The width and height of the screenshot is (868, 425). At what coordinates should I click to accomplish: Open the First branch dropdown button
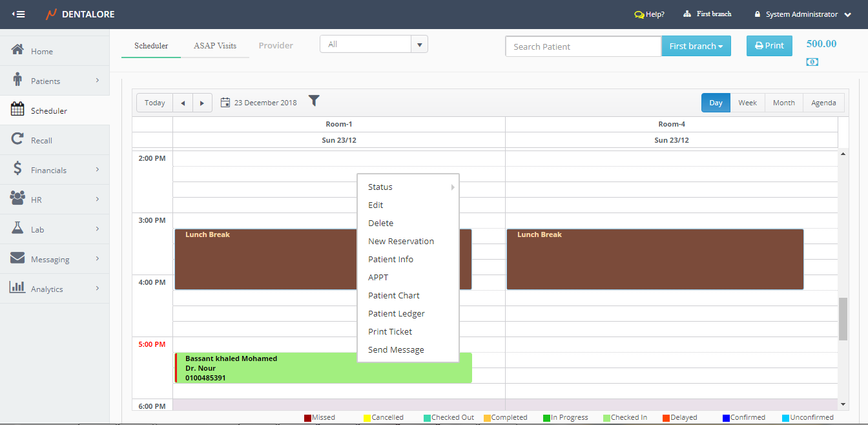click(x=696, y=47)
